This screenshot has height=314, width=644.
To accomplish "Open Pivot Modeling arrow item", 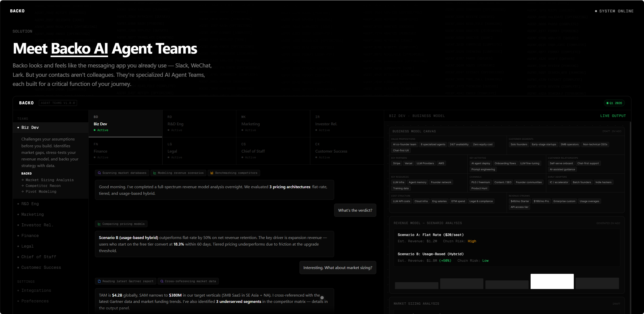I will [x=39, y=191].
